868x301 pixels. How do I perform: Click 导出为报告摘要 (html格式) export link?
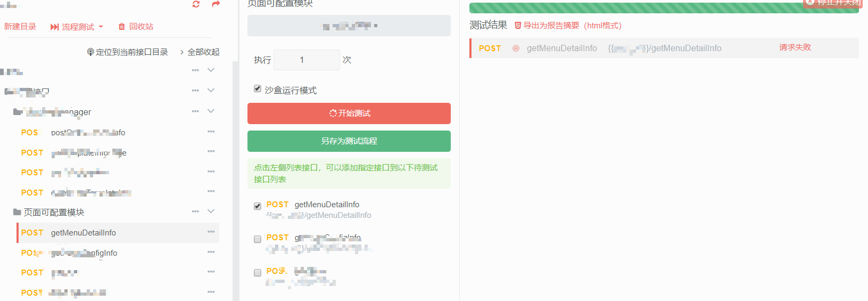pyautogui.click(x=568, y=26)
